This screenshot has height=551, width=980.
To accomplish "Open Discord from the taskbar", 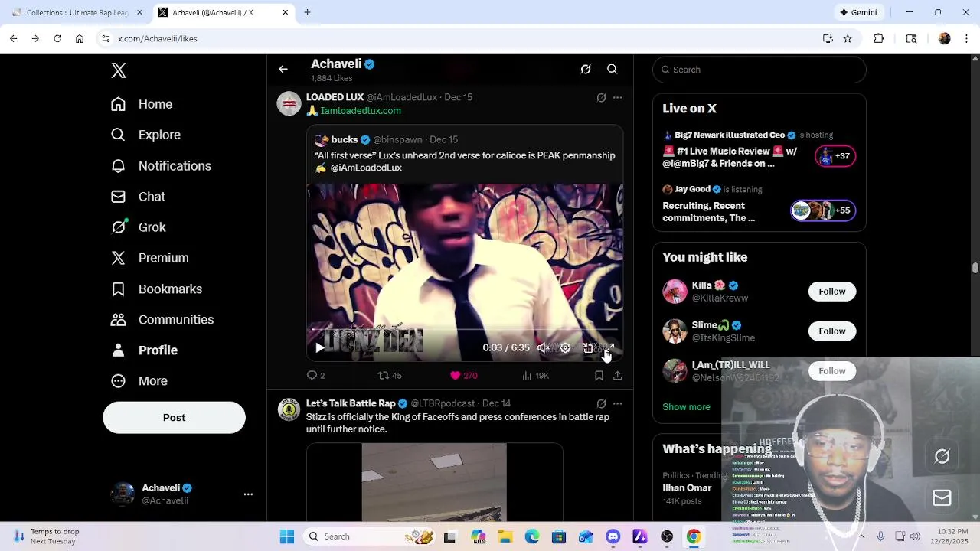I will tap(612, 536).
